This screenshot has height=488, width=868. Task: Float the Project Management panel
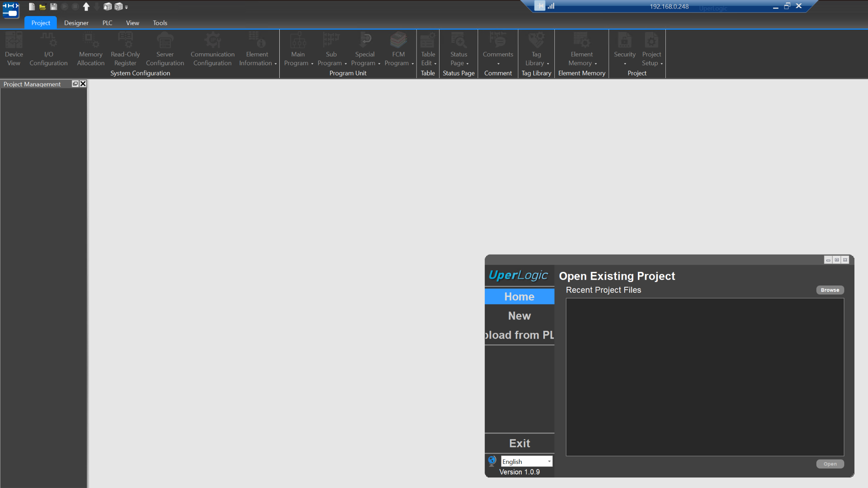tap(75, 84)
